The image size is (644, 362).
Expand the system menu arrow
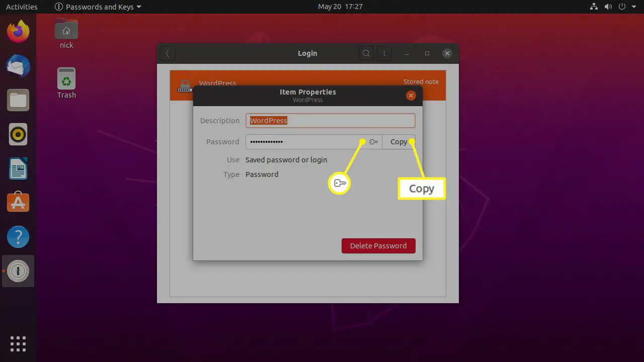(633, 7)
